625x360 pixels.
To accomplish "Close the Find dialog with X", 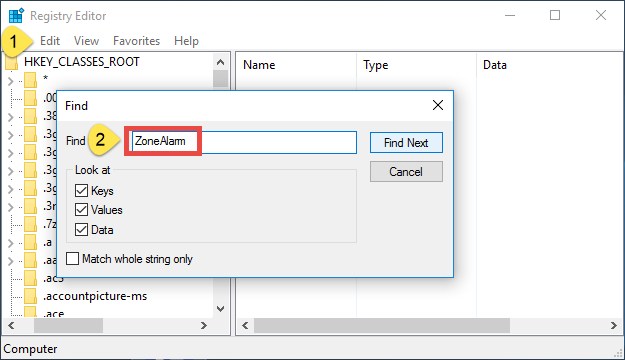I will pyautogui.click(x=438, y=105).
